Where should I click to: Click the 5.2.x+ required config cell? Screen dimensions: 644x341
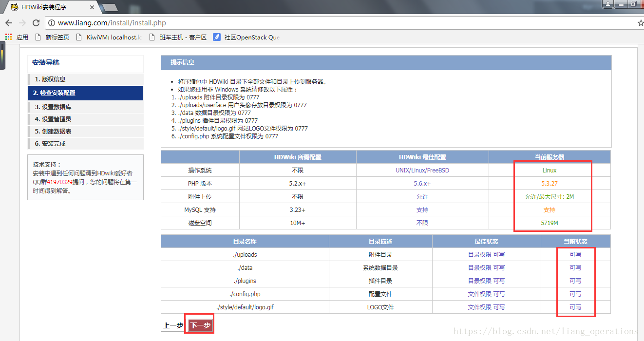coord(298,184)
